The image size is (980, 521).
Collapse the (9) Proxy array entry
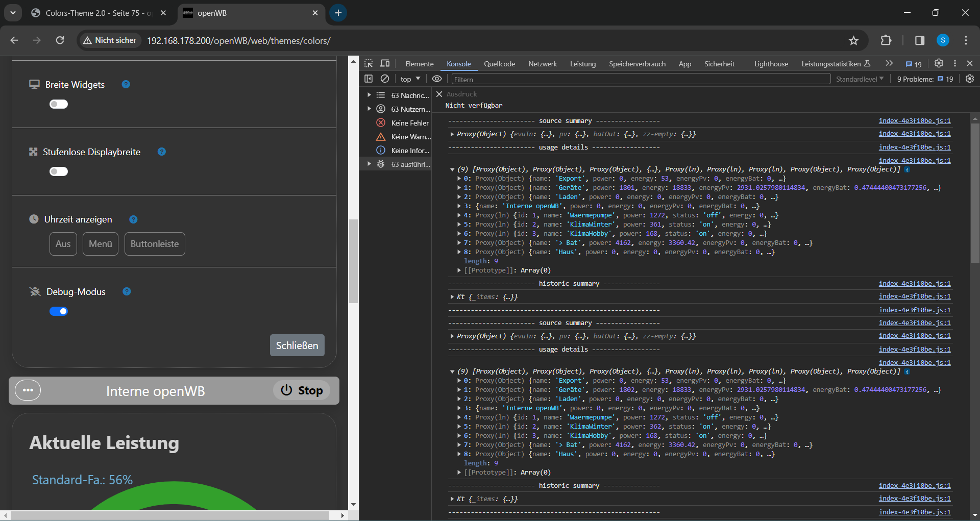click(452, 169)
